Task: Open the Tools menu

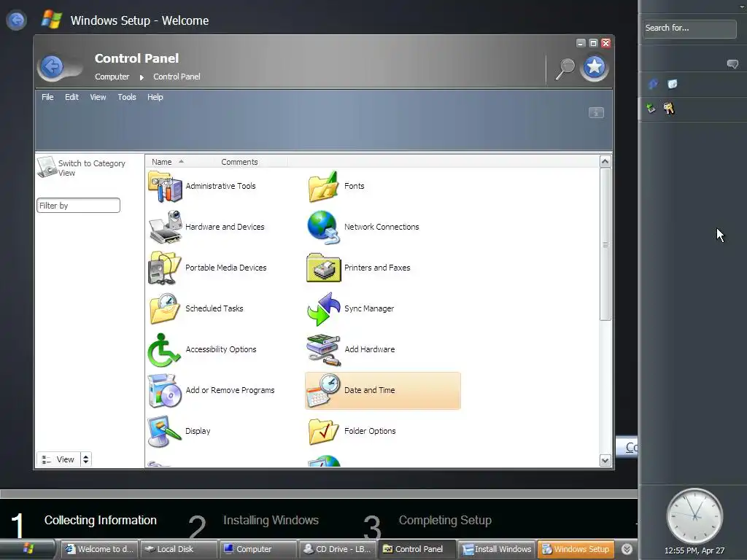Action: (127, 97)
